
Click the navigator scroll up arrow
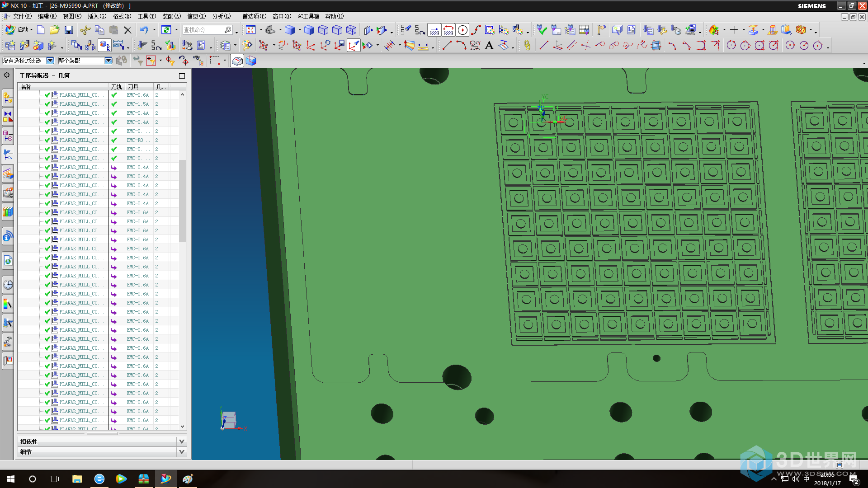pyautogui.click(x=182, y=94)
